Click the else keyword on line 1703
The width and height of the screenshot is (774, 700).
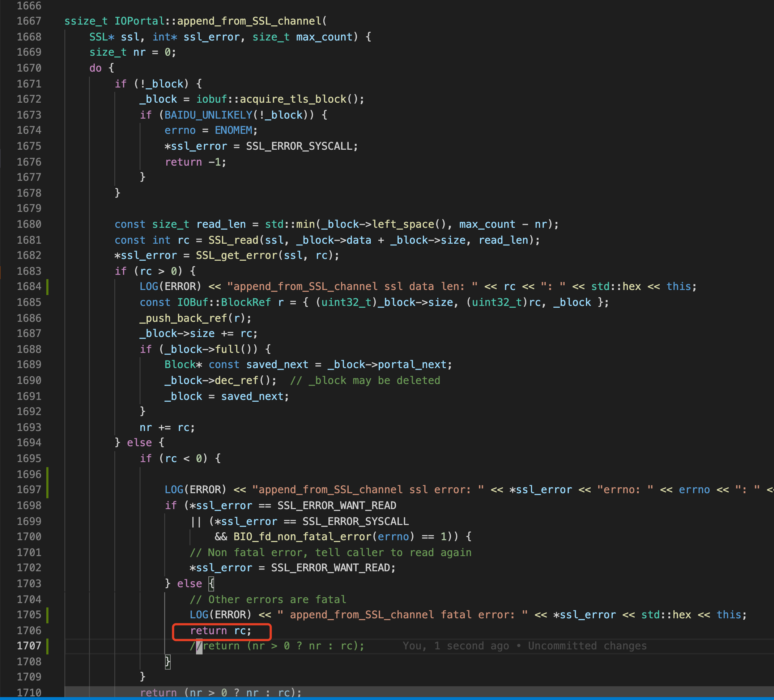(189, 583)
